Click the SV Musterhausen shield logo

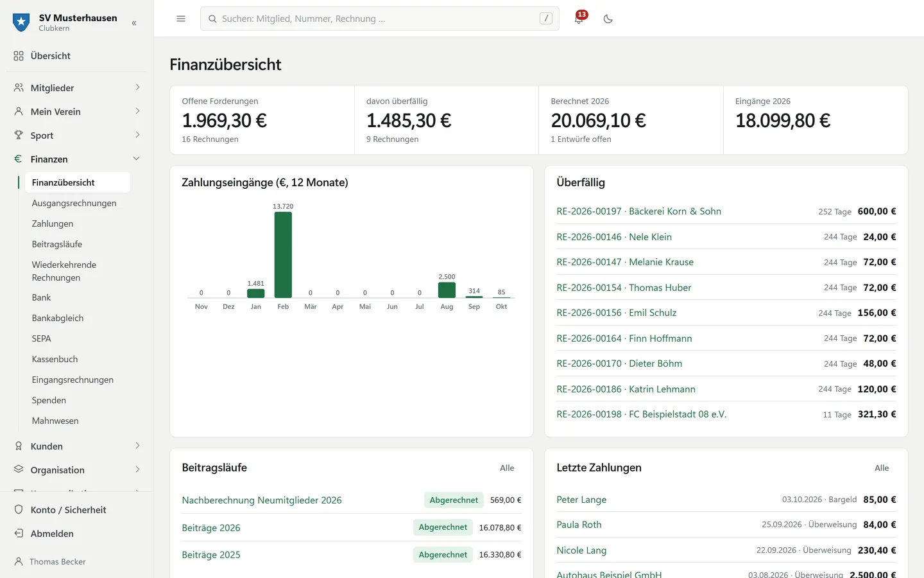coord(21,22)
